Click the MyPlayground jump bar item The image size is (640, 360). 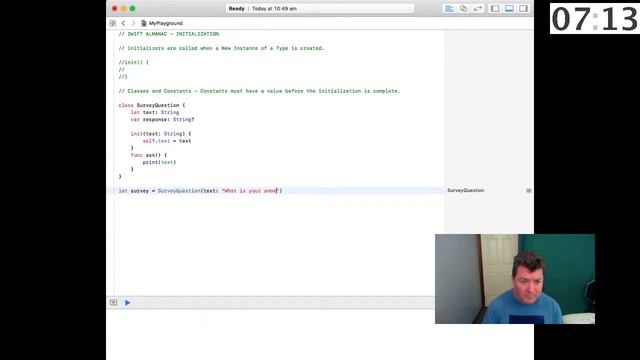162,23
